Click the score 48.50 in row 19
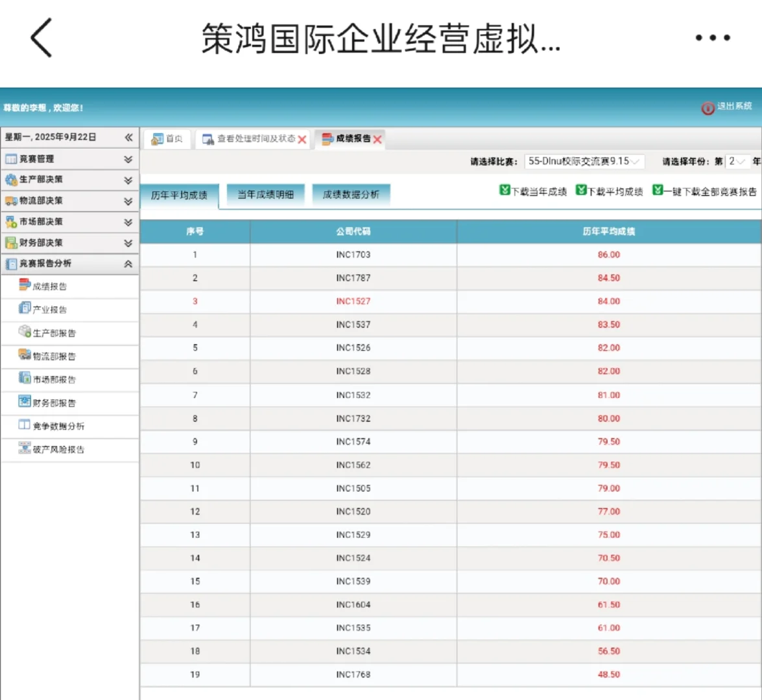Image resolution: width=762 pixels, height=700 pixels. [609, 675]
